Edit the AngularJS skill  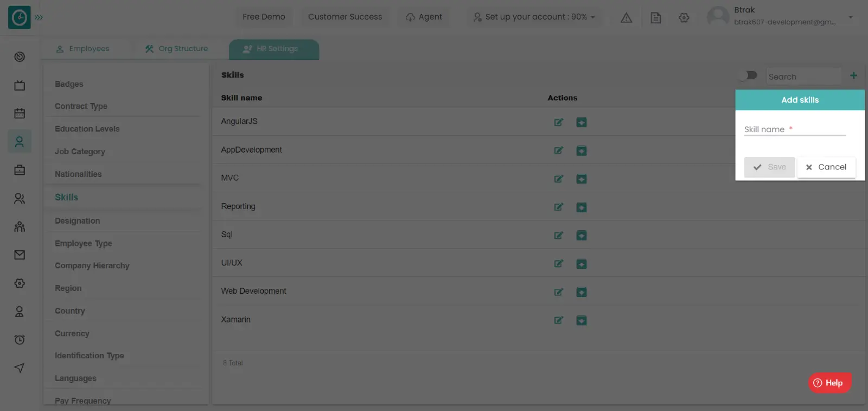[x=558, y=122]
